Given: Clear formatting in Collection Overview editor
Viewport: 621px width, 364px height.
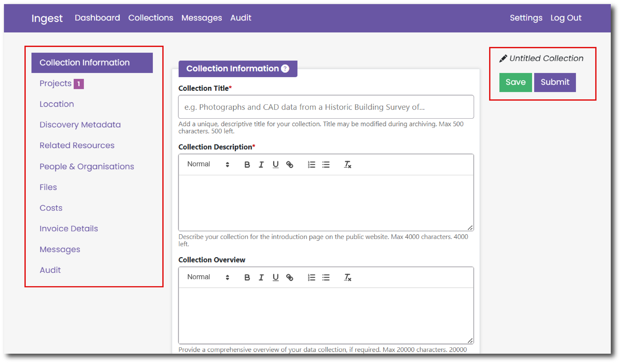Looking at the screenshot, I should click(x=347, y=278).
